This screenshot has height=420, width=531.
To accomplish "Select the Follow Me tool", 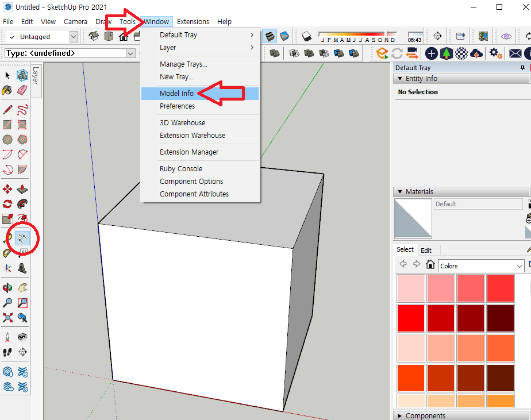I will click(x=22, y=204).
